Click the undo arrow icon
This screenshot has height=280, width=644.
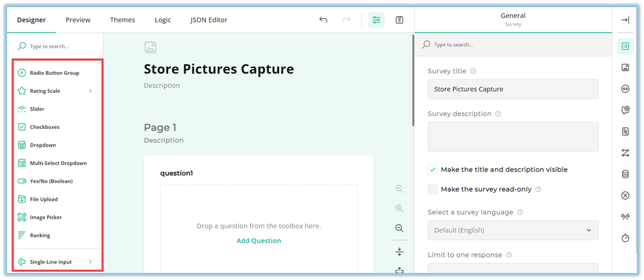coord(324,20)
